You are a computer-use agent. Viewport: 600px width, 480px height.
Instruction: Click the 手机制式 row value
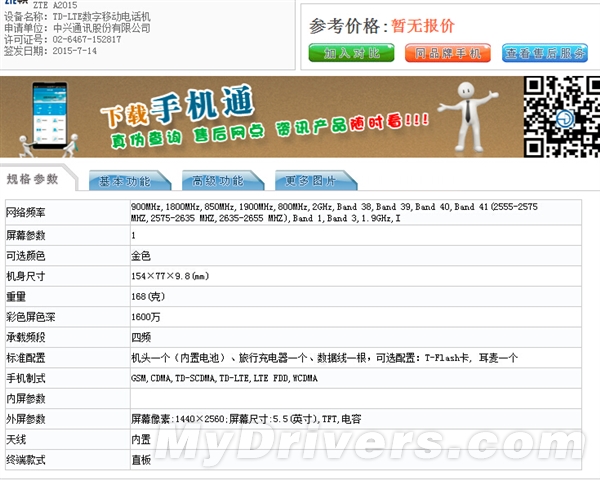tap(224, 378)
